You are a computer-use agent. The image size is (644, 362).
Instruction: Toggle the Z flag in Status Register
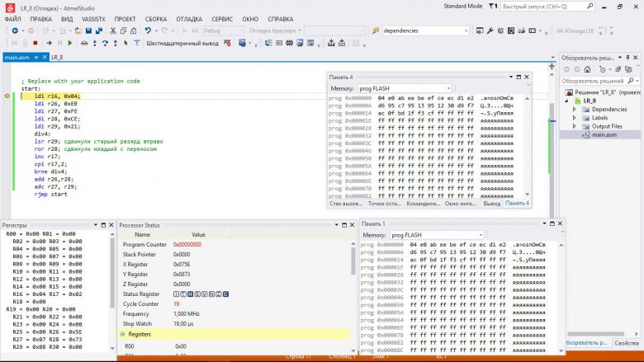219,294
